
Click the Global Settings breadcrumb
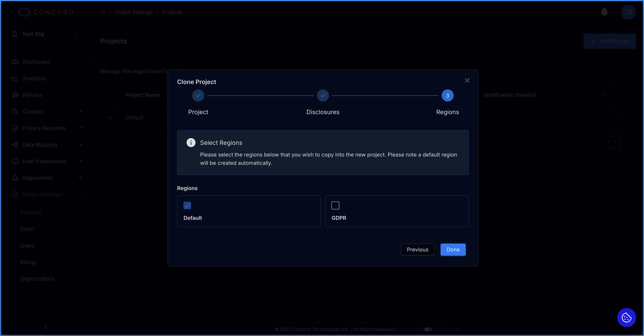134,12
